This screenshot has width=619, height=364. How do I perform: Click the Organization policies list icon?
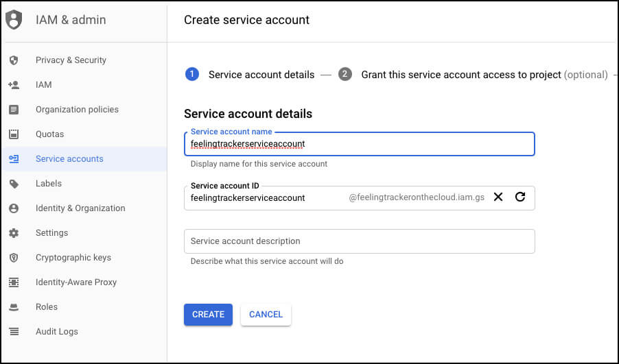(14, 110)
